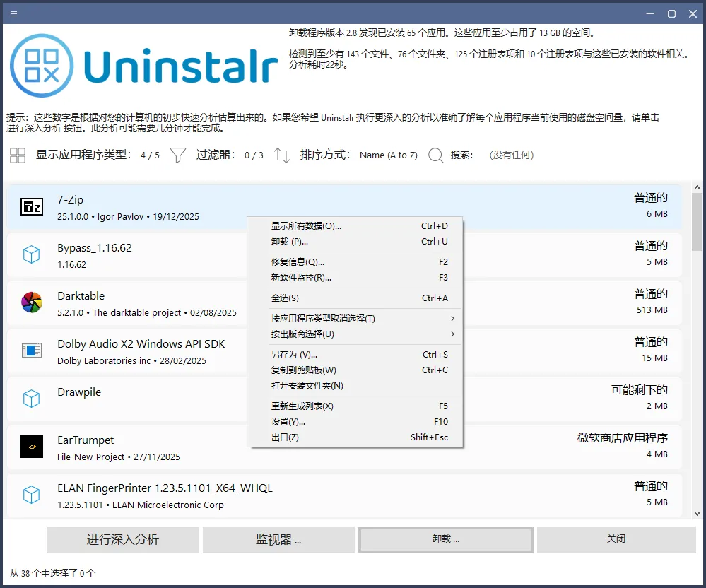Image resolution: width=706 pixels, height=588 pixels.
Task: Click the 15 MB size of Dolby Audio
Action: (x=654, y=358)
